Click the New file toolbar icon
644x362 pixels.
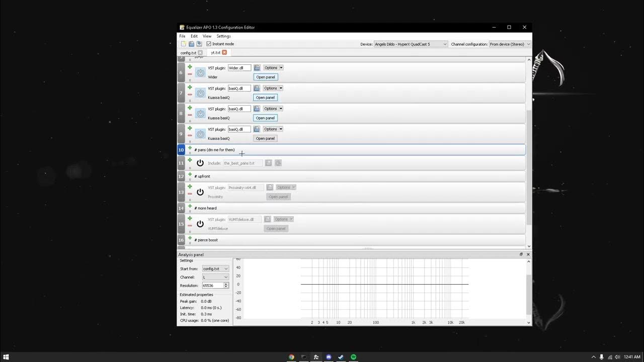184,44
